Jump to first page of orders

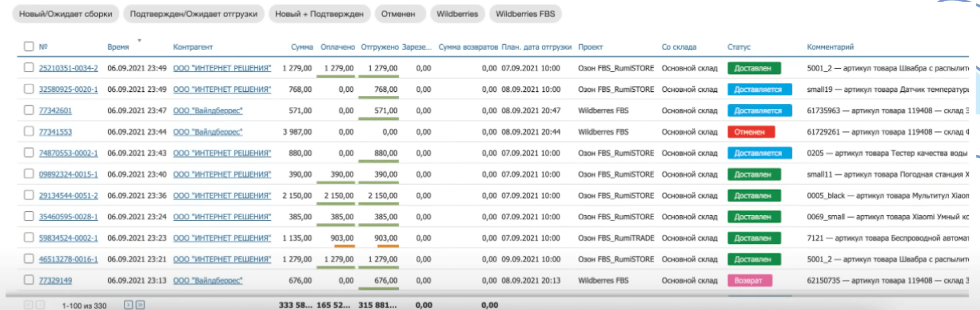coord(29,305)
